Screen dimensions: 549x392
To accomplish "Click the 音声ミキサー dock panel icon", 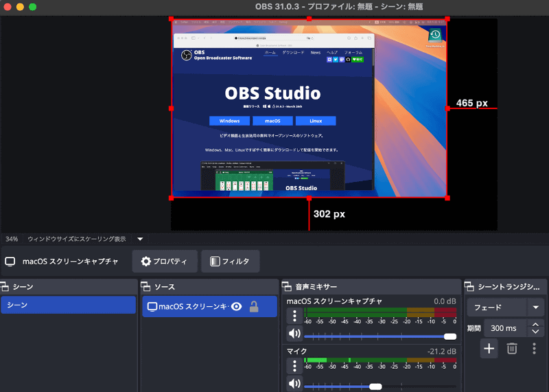I will pyautogui.click(x=287, y=286).
